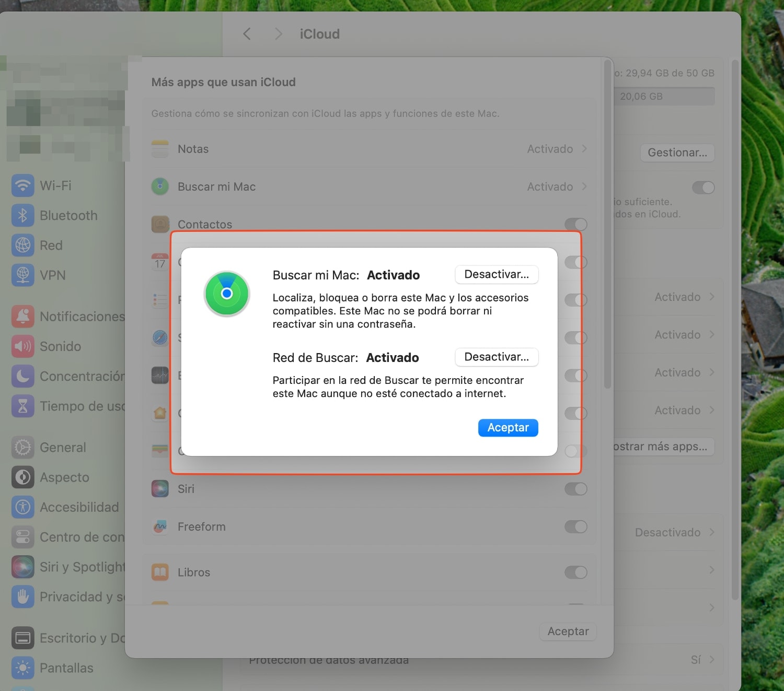Expand Notas Activado chevron
The width and height of the screenshot is (784, 691).
click(584, 149)
